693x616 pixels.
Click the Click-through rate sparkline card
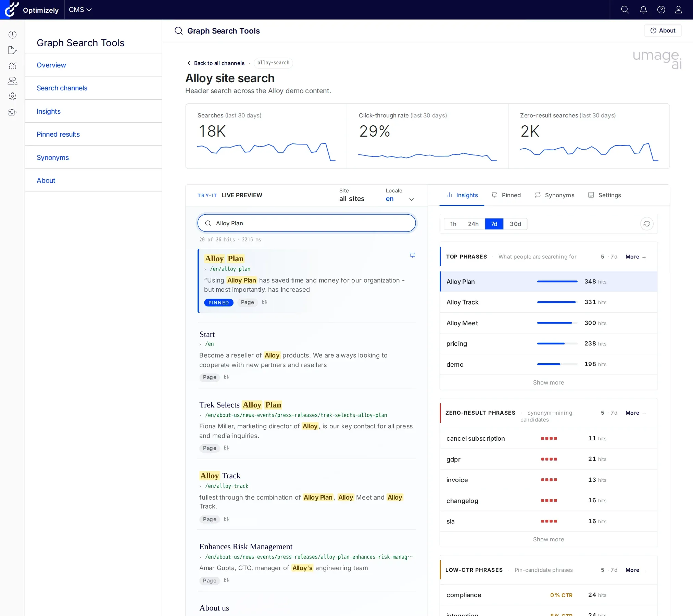click(x=427, y=136)
